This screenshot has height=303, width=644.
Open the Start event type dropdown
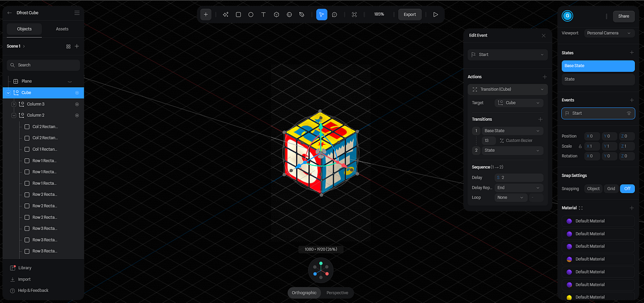tap(508, 55)
